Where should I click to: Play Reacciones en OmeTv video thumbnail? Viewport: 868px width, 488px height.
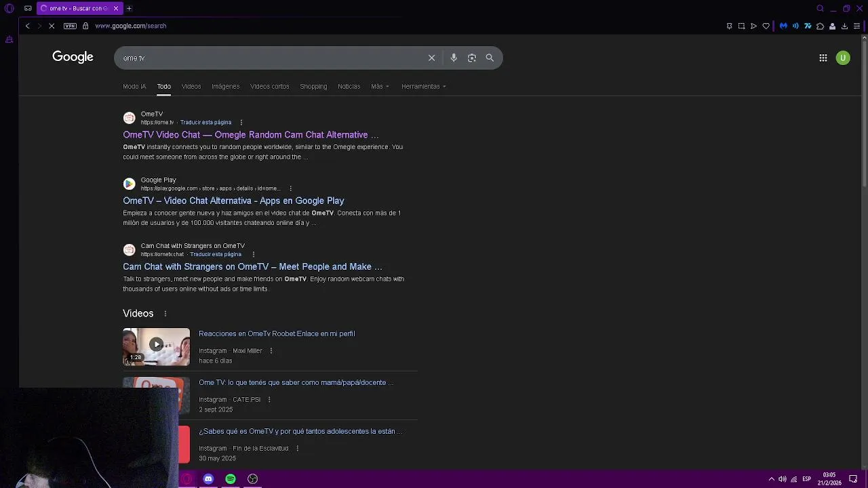(x=156, y=346)
